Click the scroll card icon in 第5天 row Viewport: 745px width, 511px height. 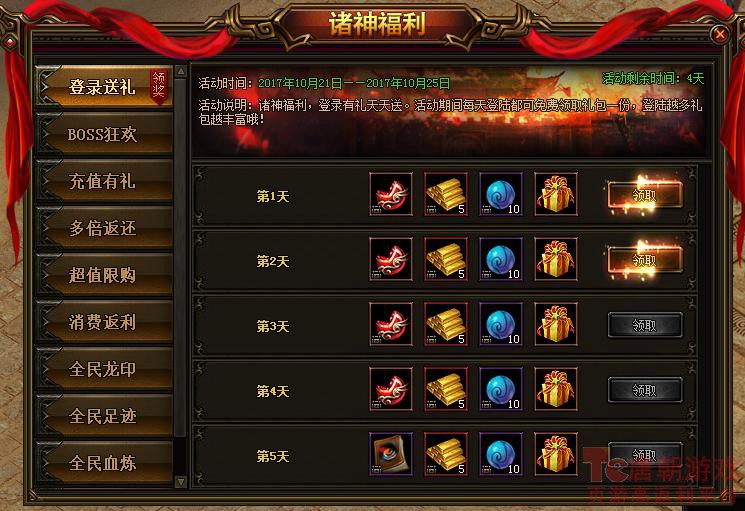[x=391, y=454]
